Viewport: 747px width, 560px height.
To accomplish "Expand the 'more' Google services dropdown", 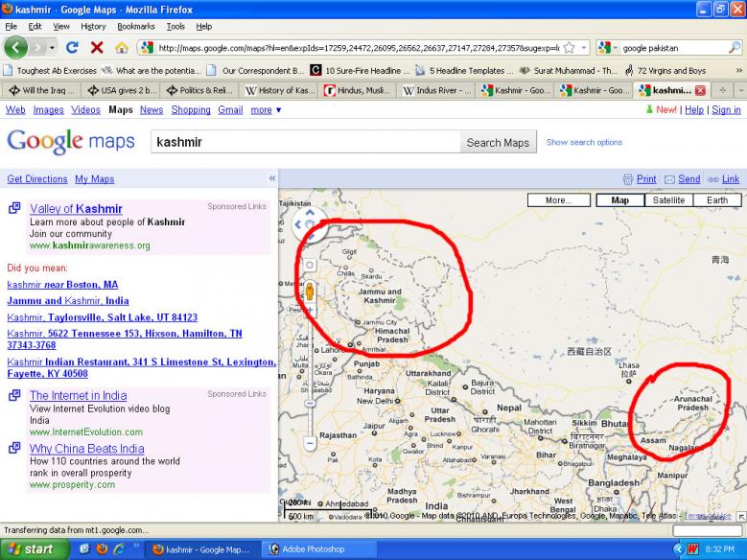I will pos(266,110).
